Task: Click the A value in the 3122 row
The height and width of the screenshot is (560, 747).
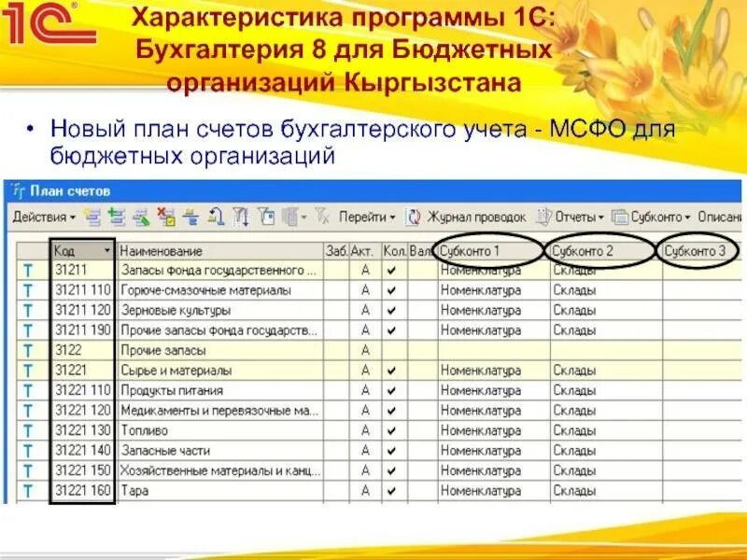Action: 365,351
